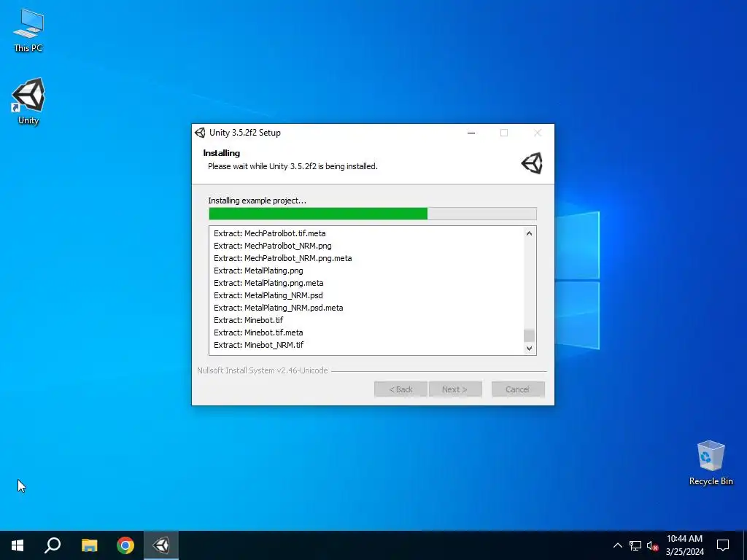The image size is (747, 560).
Task: Select log line Minebot.tif
Action: [x=249, y=320]
